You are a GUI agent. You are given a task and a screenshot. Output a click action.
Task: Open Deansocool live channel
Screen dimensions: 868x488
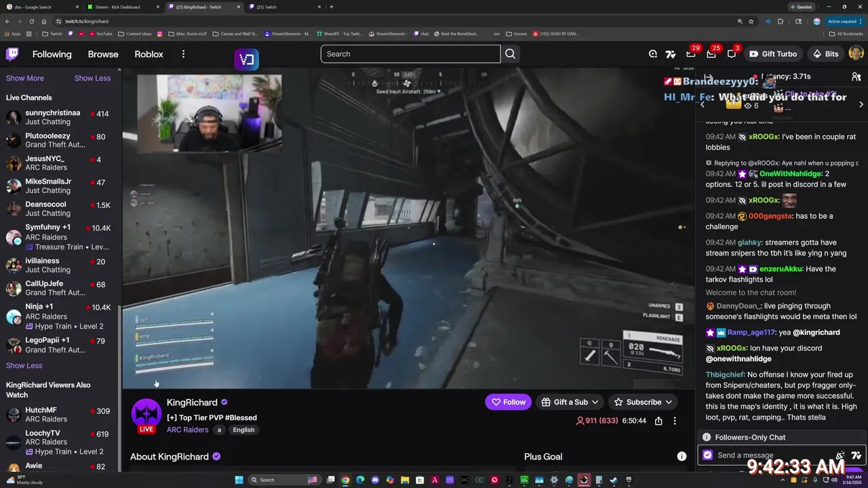point(60,209)
